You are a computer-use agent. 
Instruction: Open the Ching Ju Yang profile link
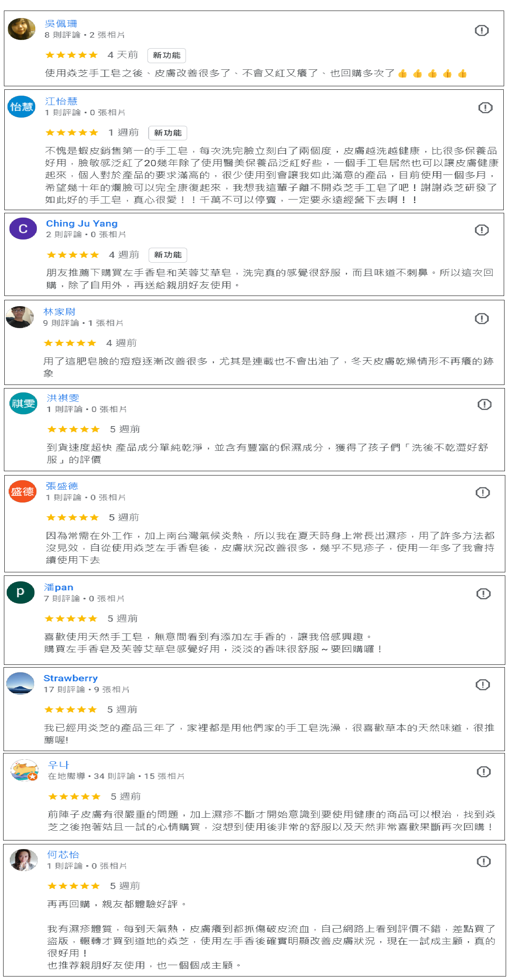pos(82,223)
